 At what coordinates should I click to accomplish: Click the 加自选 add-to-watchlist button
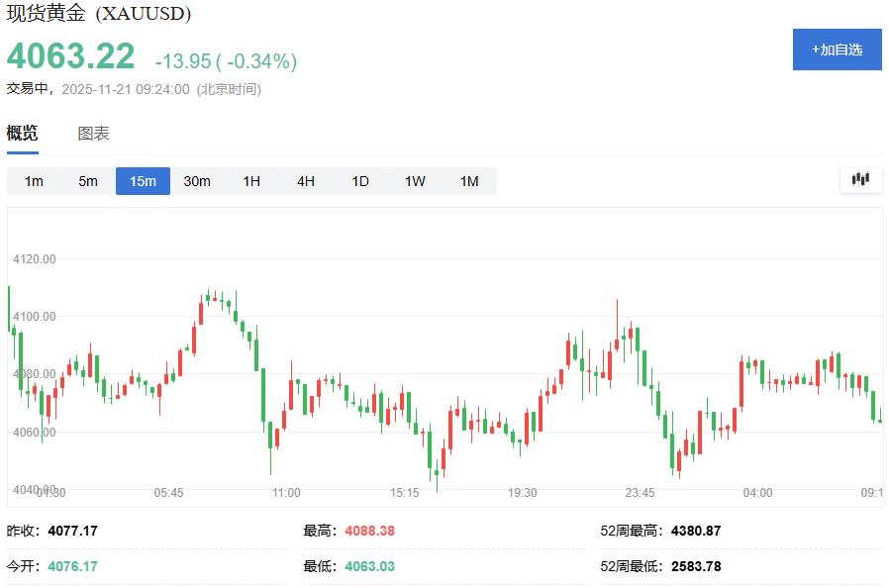(x=837, y=49)
